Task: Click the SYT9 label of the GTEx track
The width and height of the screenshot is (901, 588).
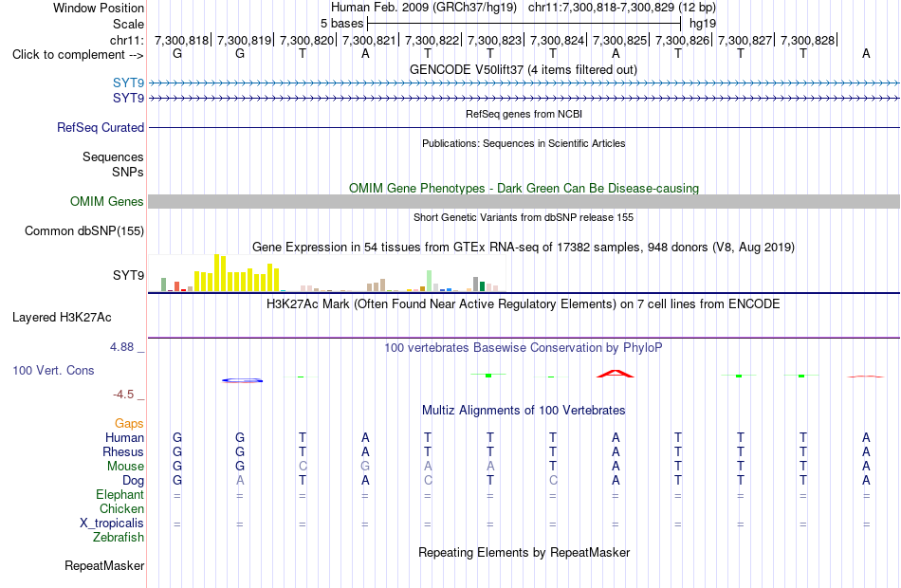Action: (128, 275)
